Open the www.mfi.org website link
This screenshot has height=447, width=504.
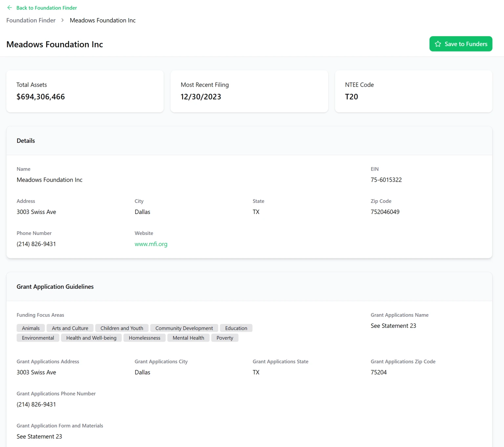[x=151, y=244]
